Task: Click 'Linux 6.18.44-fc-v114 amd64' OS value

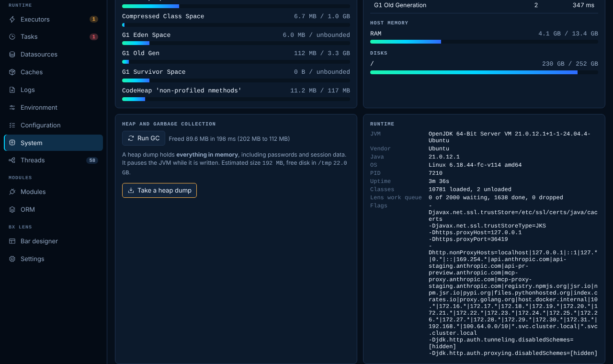Action: pos(475,165)
